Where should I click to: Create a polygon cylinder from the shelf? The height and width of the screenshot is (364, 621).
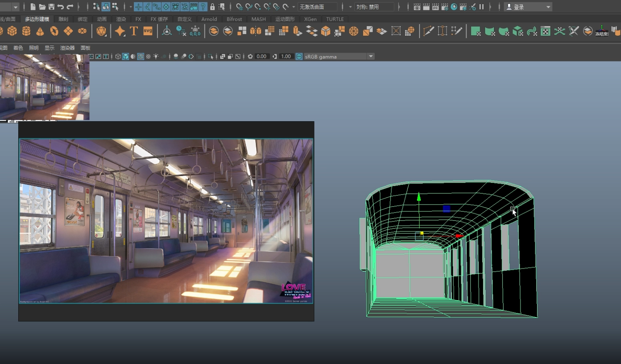(x=26, y=31)
